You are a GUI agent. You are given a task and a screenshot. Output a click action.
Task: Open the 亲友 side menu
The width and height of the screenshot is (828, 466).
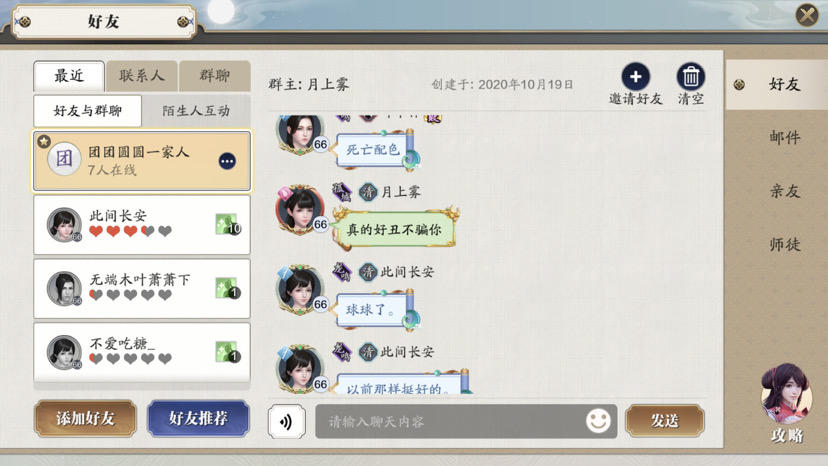pos(784,191)
